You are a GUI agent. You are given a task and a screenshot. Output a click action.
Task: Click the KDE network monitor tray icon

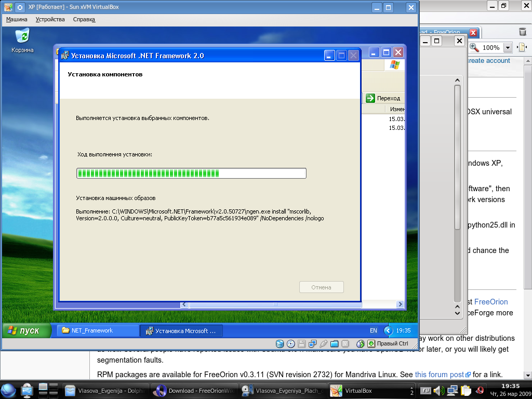click(453, 391)
